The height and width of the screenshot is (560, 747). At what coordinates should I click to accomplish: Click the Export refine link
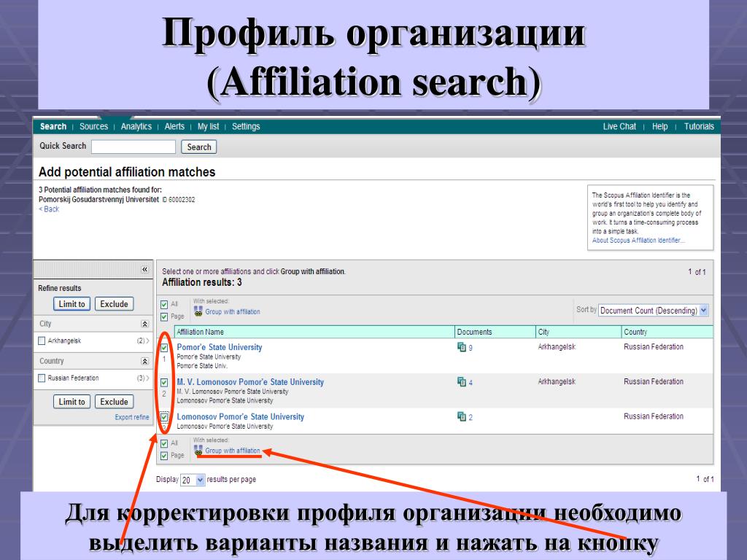(132, 417)
